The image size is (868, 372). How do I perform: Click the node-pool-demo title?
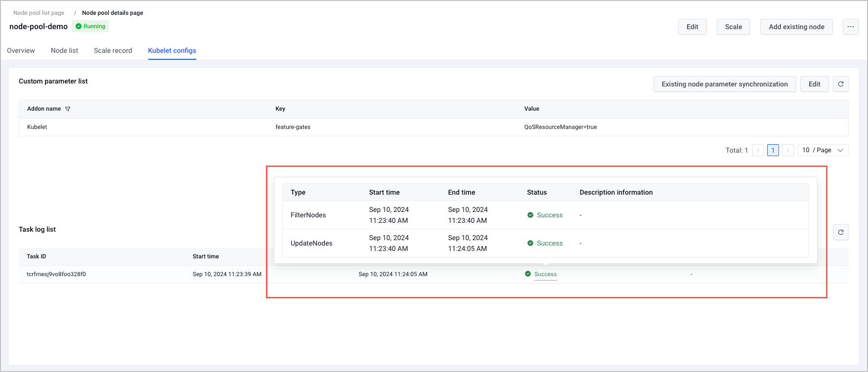pyautogui.click(x=39, y=27)
